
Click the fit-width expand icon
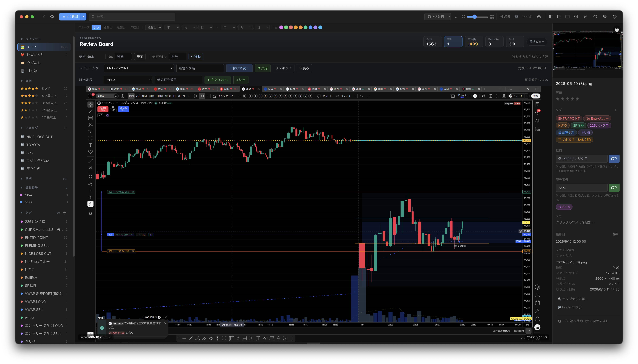tap(575, 17)
